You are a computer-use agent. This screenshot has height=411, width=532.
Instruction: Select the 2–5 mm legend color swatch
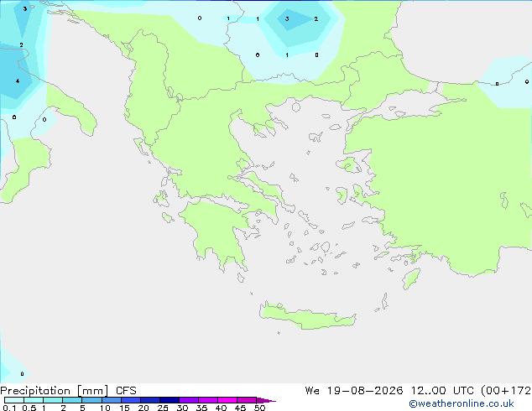coord(72,400)
